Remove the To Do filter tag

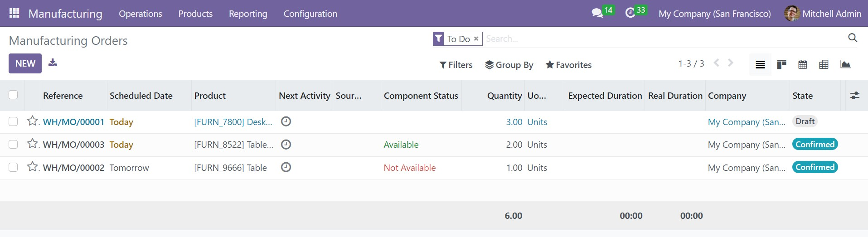click(x=476, y=39)
